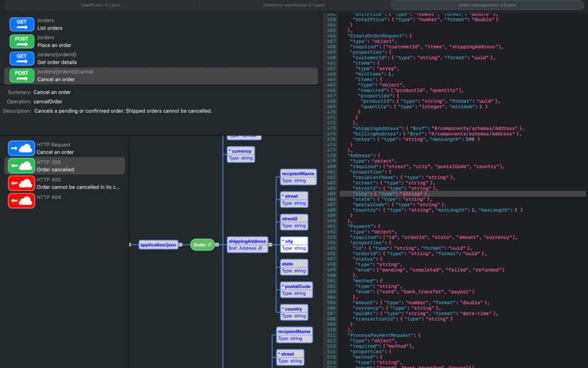
Task: Select the highlighted city property node
Action: pyautogui.click(x=294, y=245)
